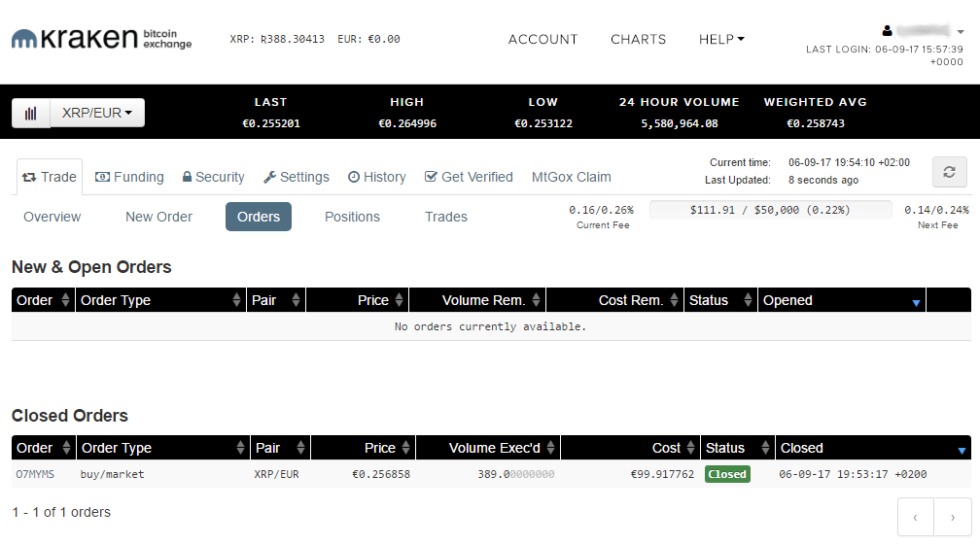Click the previous page arrow button
This screenshot has width=980, height=544.
[915, 518]
